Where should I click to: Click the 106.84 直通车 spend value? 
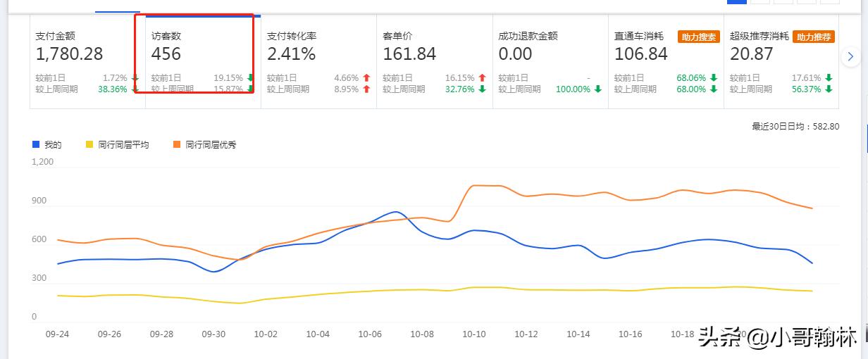click(640, 53)
